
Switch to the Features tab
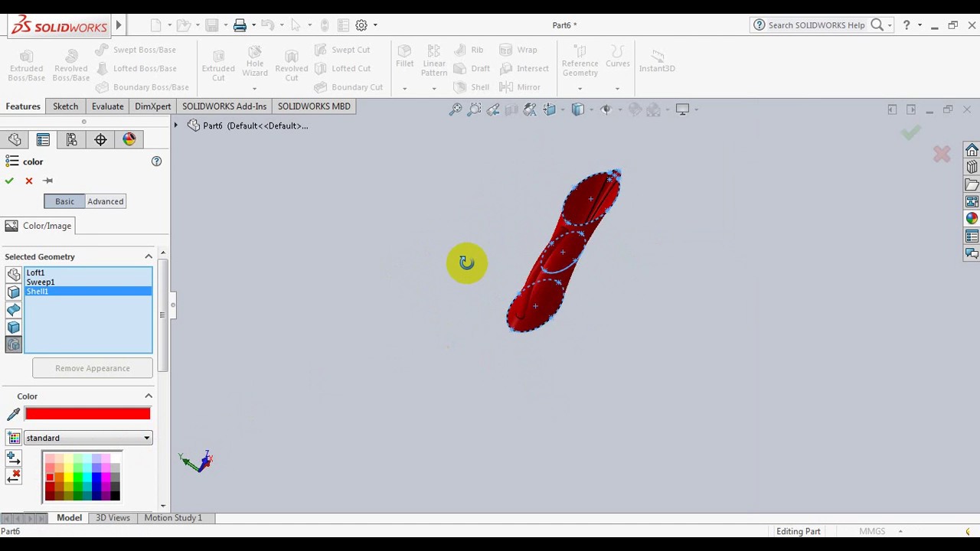pyautogui.click(x=23, y=106)
